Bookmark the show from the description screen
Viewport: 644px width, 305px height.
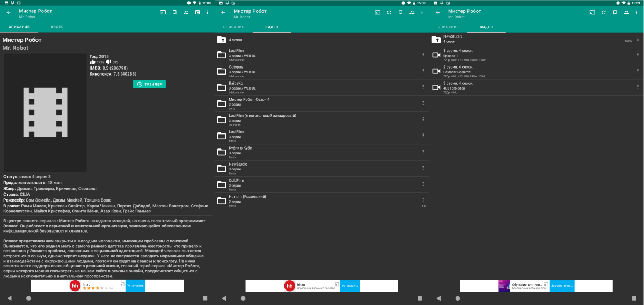[x=174, y=12]
